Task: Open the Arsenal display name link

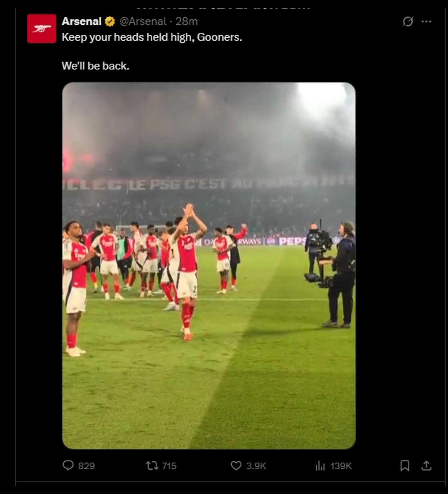Action: pyautogui.click(x=81, y=21)
